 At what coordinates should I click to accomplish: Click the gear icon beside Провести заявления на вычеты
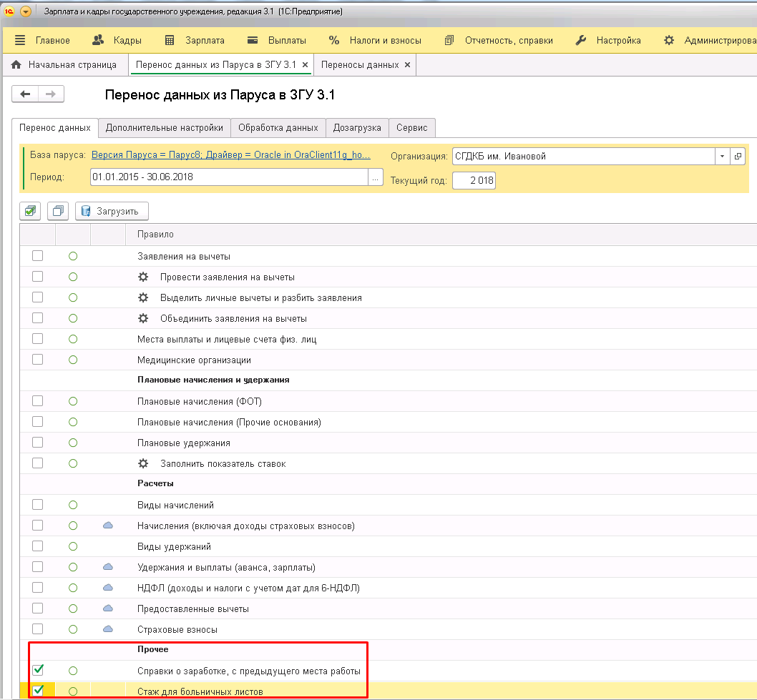(x=143, y=277)
